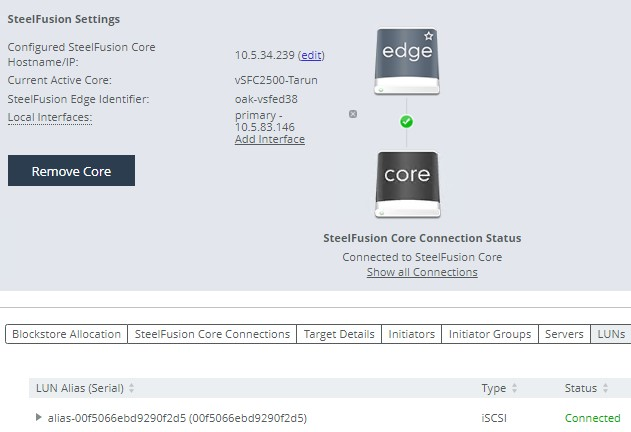Click the core appliance icon
The width and height of the screenshot is (631, 432).
pyautogui.click(x=407, y=184)
